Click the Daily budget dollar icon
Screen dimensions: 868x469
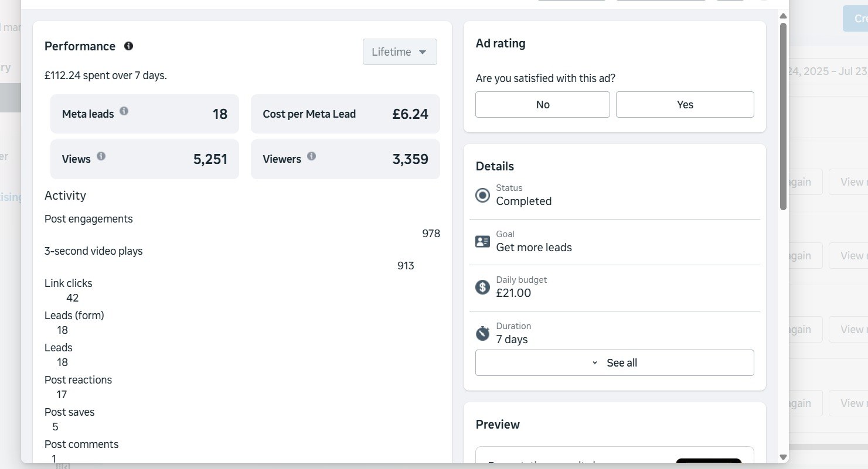(482, 287)
